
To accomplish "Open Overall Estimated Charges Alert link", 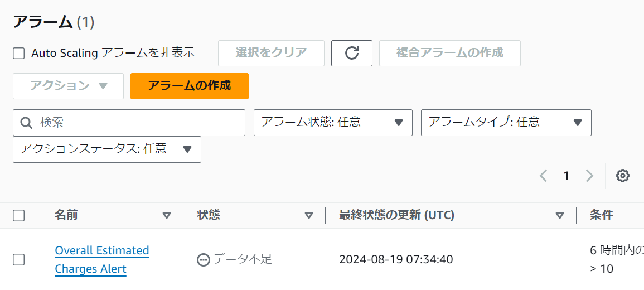I will click(x=102, y=259).
